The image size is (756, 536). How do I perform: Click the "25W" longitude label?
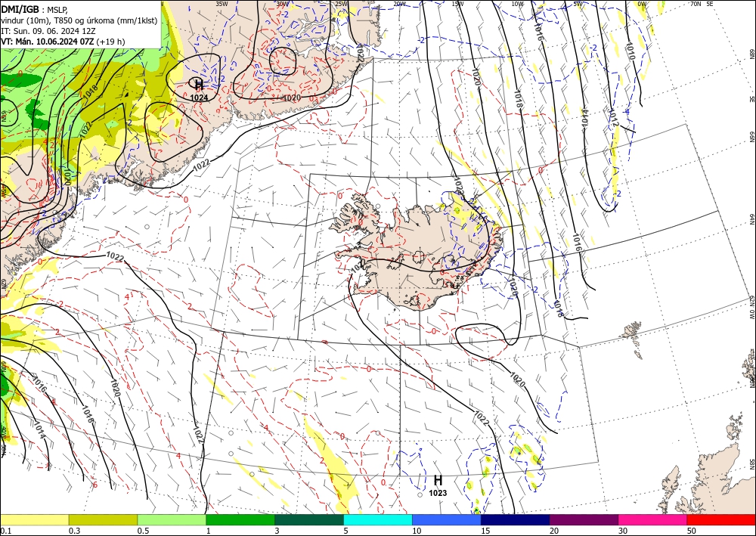click(342, 4)
